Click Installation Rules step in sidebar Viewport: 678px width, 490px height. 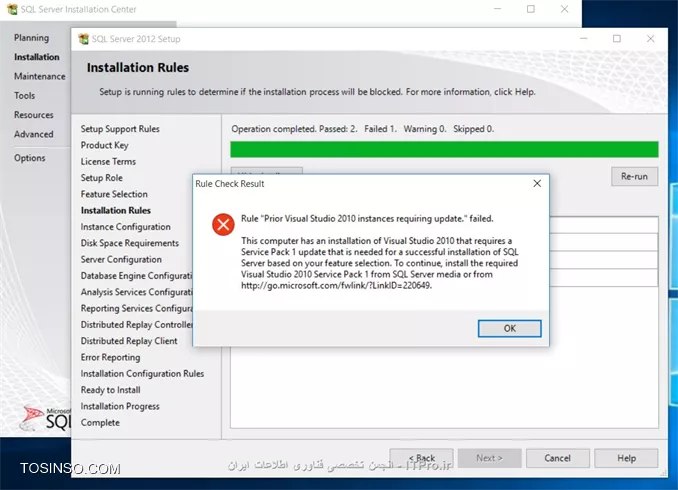click(x=115, y=211)
